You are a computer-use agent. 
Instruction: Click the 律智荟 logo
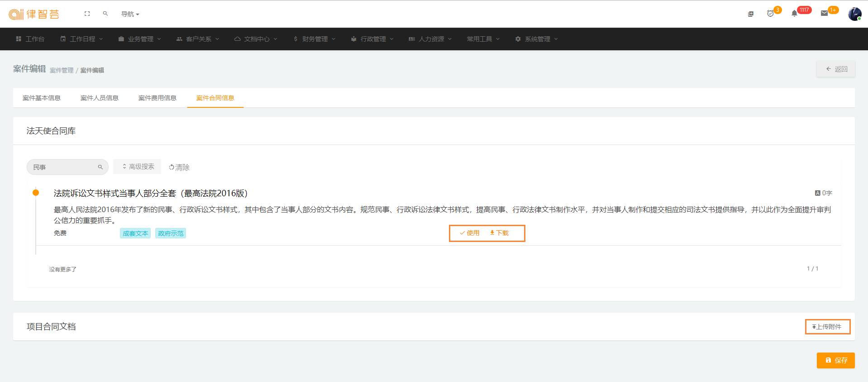pyautogui.click(x=34, y=15)
